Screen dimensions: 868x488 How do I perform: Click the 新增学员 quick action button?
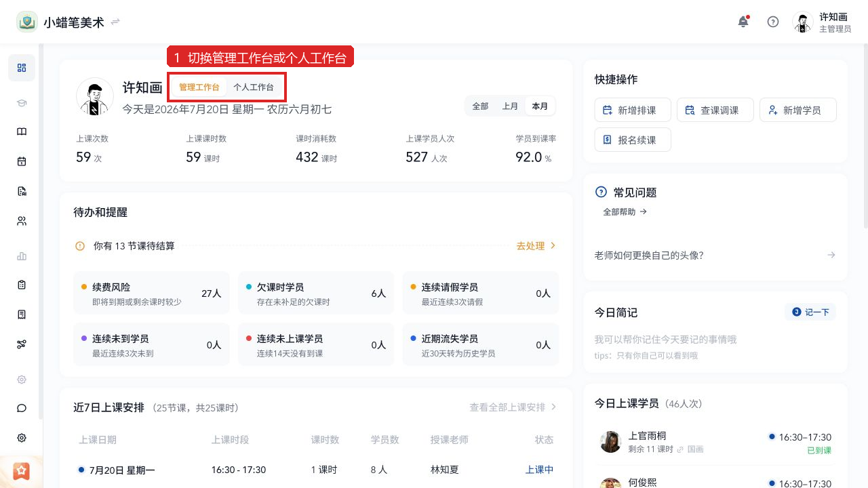point(798,110)
